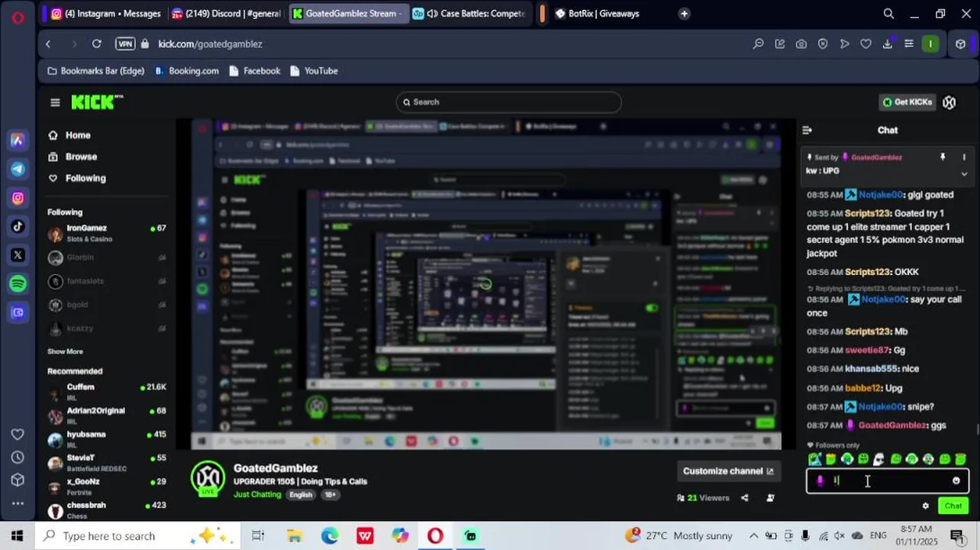Expand the pinned message with the chevron
Screen dimensions: 980x550
click(964, 173)
